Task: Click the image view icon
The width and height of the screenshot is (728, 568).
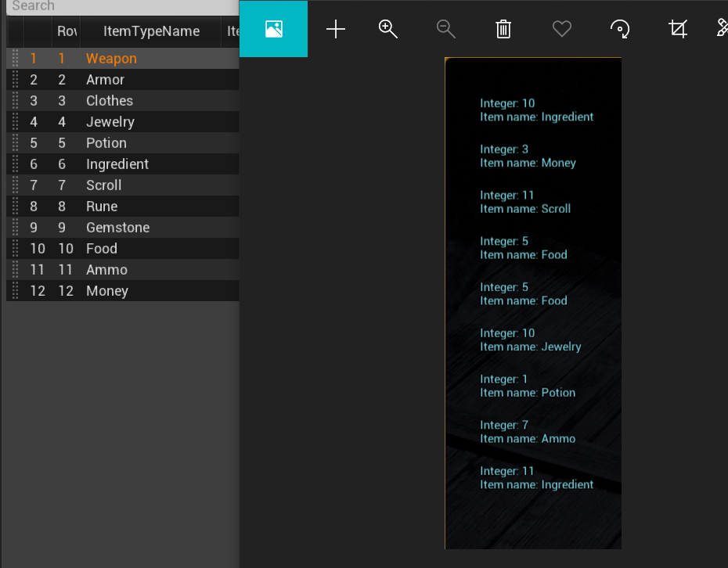Action: click(x=273, y=29)
